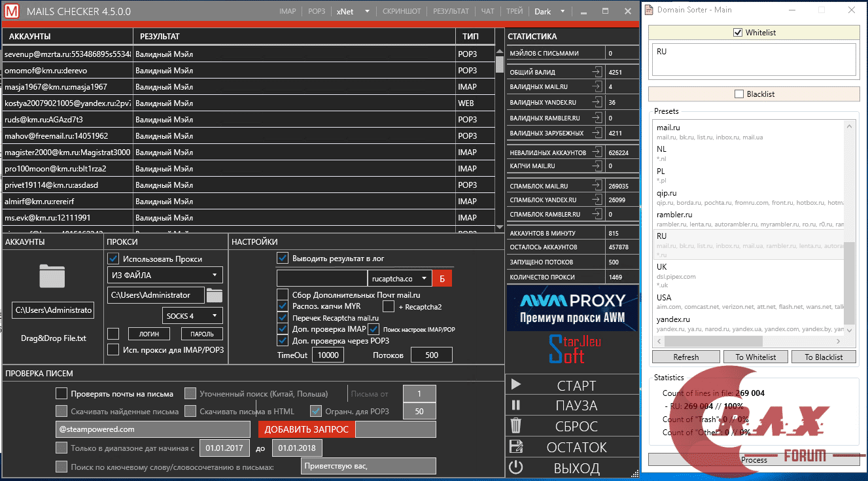The width and height of the screenshot is (868, 481).
Task: Click the To Whitelist button
Action: (x=755, y=357)
